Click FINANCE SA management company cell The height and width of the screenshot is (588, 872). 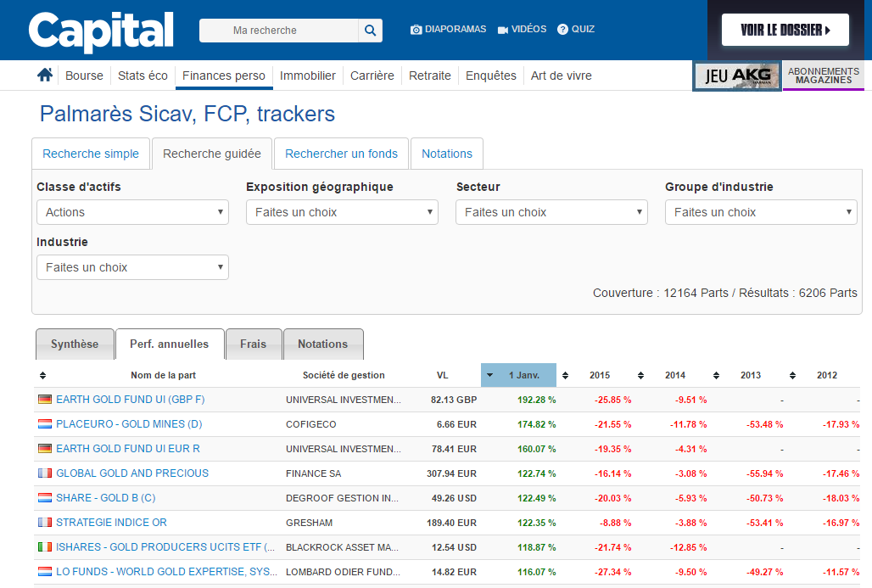coord(314,473)
